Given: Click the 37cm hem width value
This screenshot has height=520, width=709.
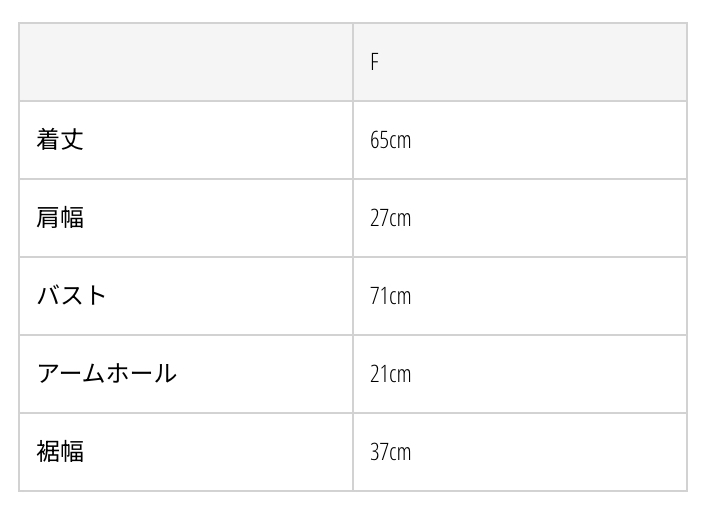Looking at the screenshot, I should [390, 452].
